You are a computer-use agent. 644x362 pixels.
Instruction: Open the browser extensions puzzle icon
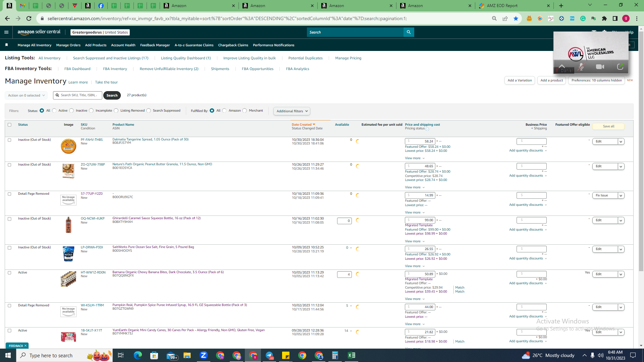[x=604, y=18]
